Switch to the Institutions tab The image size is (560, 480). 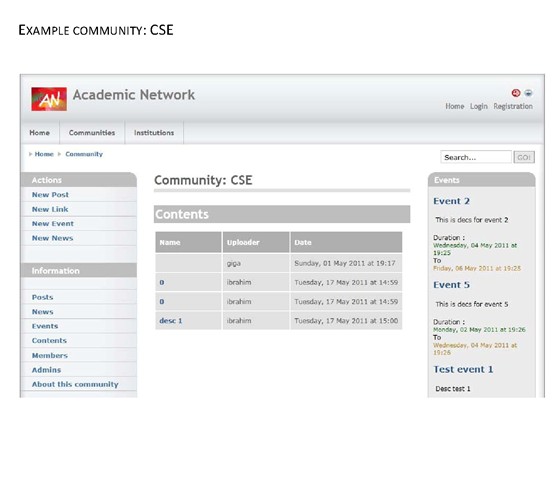point(154,132)
